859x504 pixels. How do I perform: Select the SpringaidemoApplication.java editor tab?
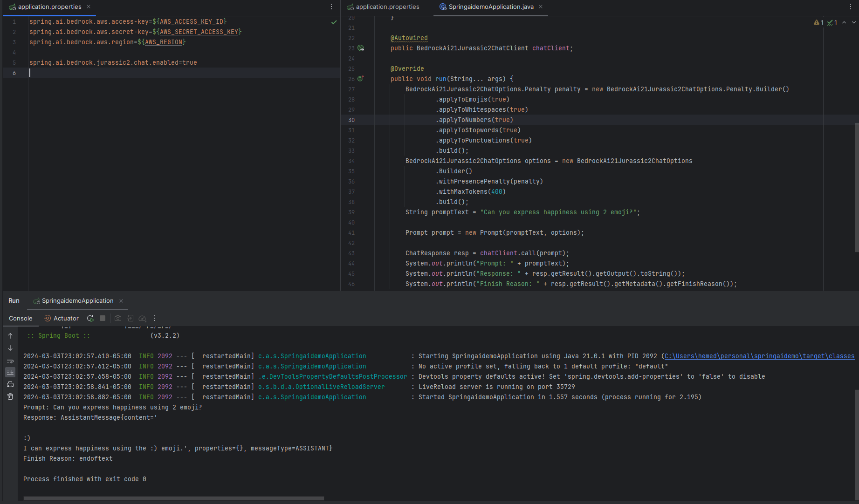coord(486,7)
